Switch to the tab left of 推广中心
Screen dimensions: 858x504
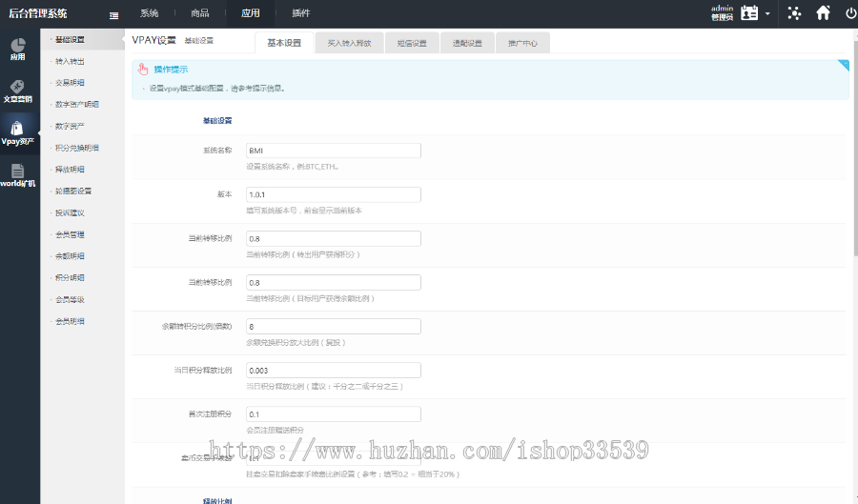tap(467, 43)
